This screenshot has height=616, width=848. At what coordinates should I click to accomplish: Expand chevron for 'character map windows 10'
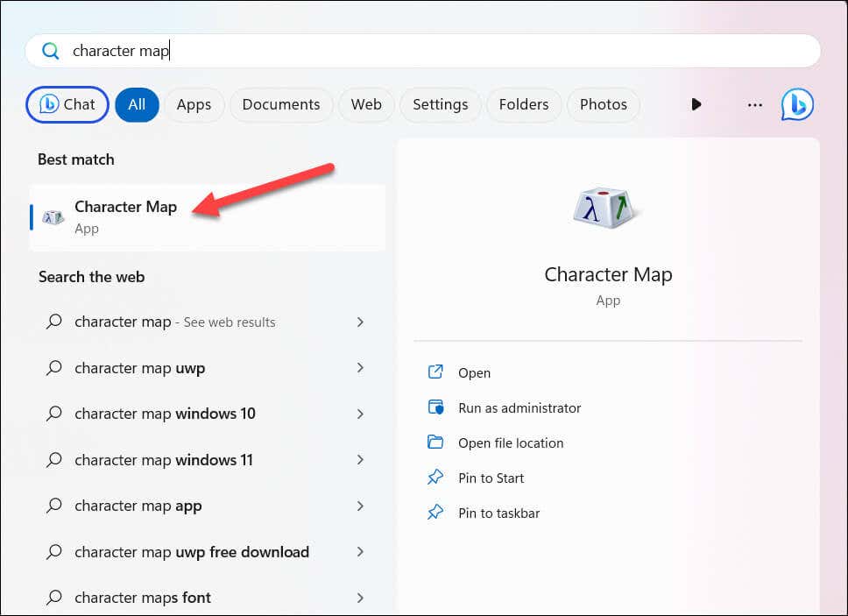click(360, 414)
